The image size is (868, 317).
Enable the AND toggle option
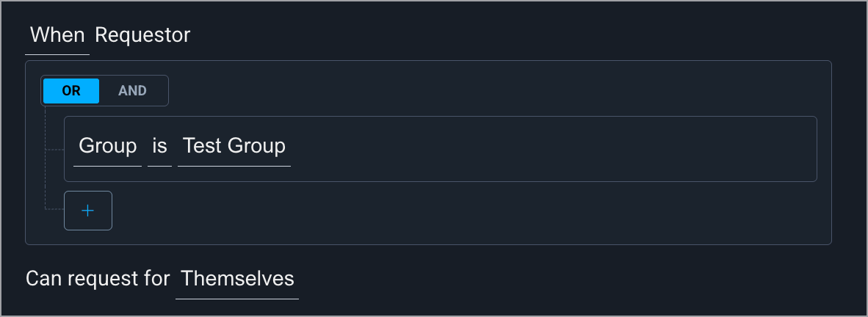[x=133, y=91]
